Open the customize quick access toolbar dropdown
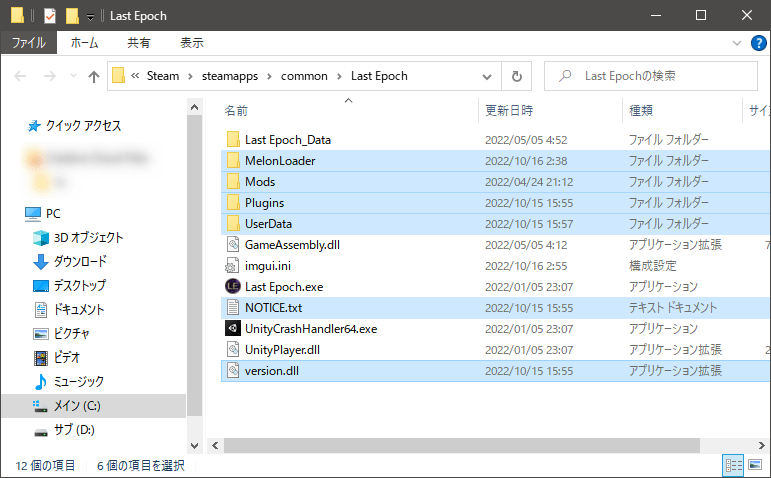The width and height of the screenshot is (771, 478). coord(90,17)
